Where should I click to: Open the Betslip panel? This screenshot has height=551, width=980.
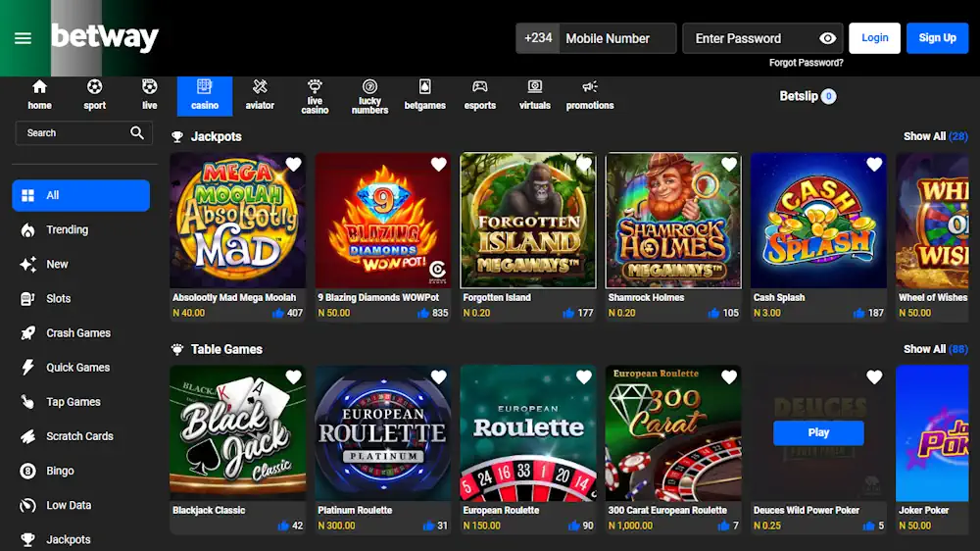pyautogui.click(x=807, y=96)
